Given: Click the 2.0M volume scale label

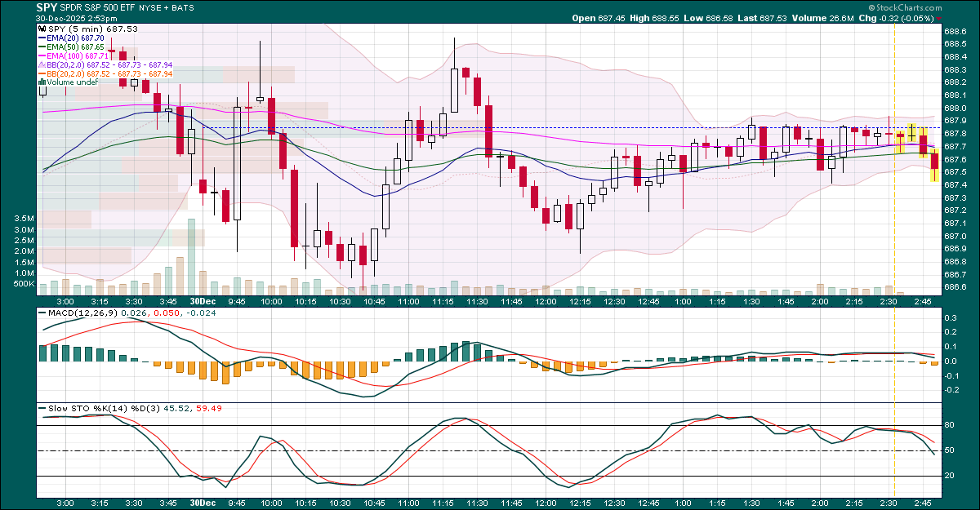Looking at the screenshot, I should [x=24, y=251].
